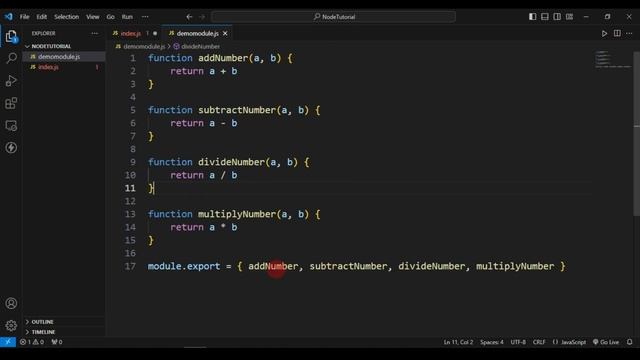Toggle Panel layout icon
The image size is (640, 360).
click(x=545, y=17)
